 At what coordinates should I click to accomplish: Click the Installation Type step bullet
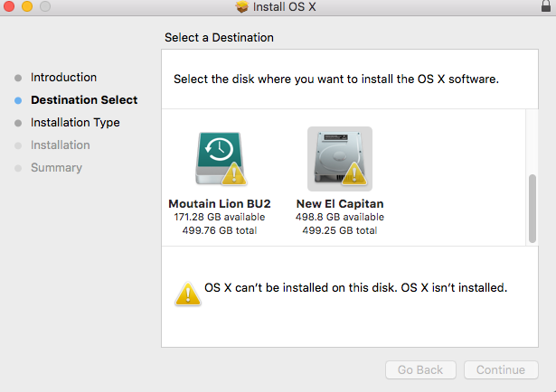(x=18, y=123)
